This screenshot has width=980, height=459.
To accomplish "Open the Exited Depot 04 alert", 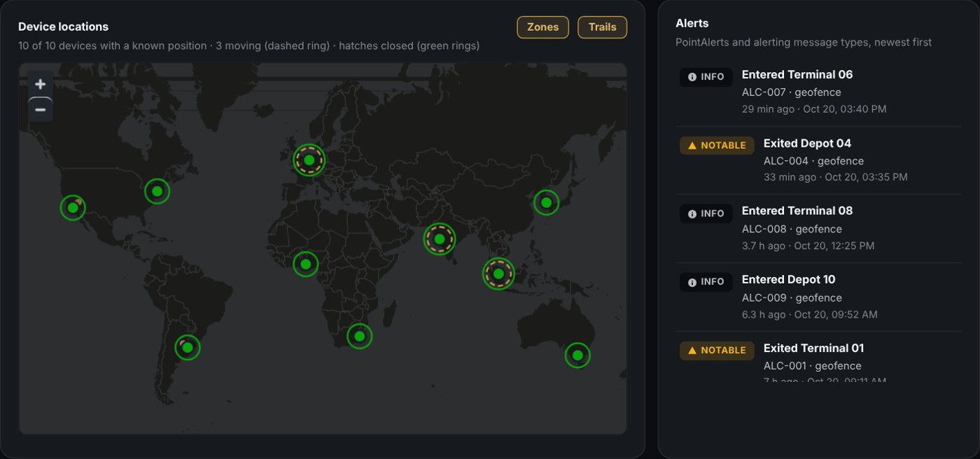I will click(819, 160).
